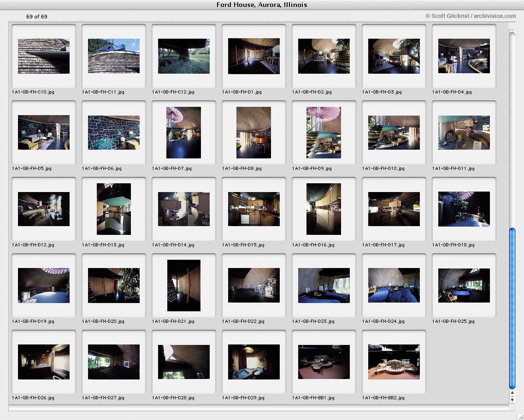Click the "69 of 69" counter

point(37,17)
